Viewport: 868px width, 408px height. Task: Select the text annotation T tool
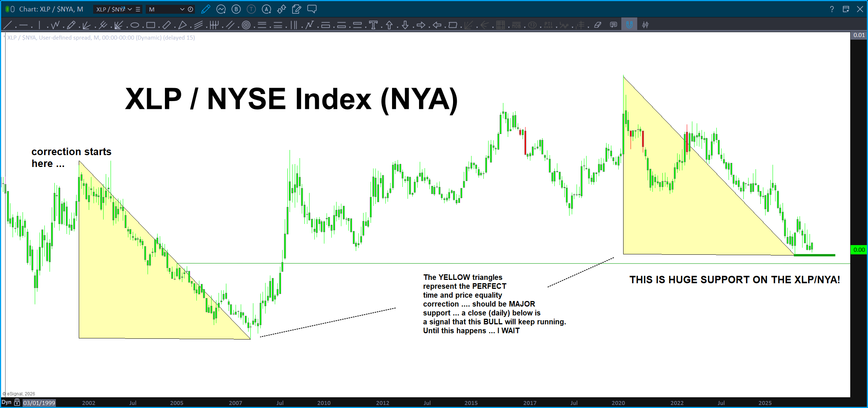tap(373, 25)
